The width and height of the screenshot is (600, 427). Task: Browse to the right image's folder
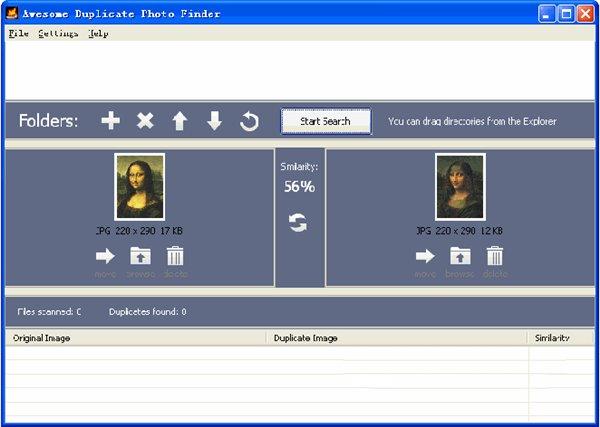[x=460, y=256]
